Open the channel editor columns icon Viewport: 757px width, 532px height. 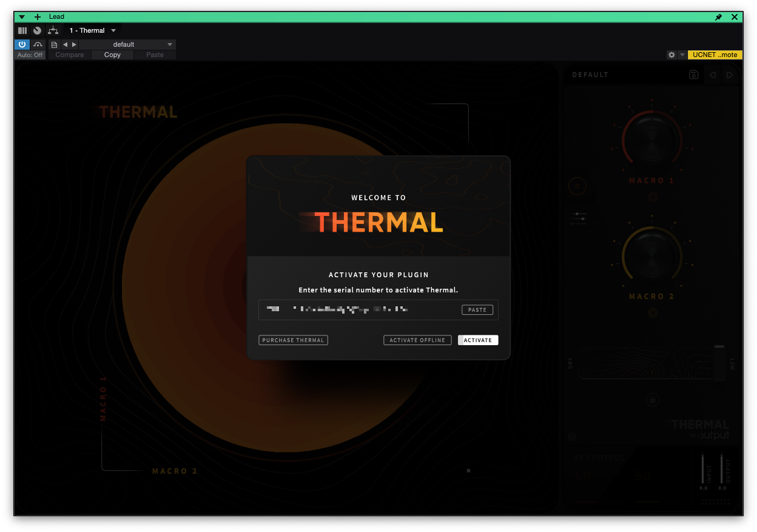[x=22, y=30]
